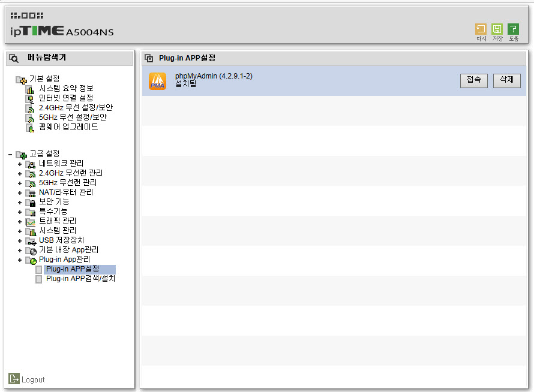Click the 네트워크 관리 folder icon

(31, 165)
